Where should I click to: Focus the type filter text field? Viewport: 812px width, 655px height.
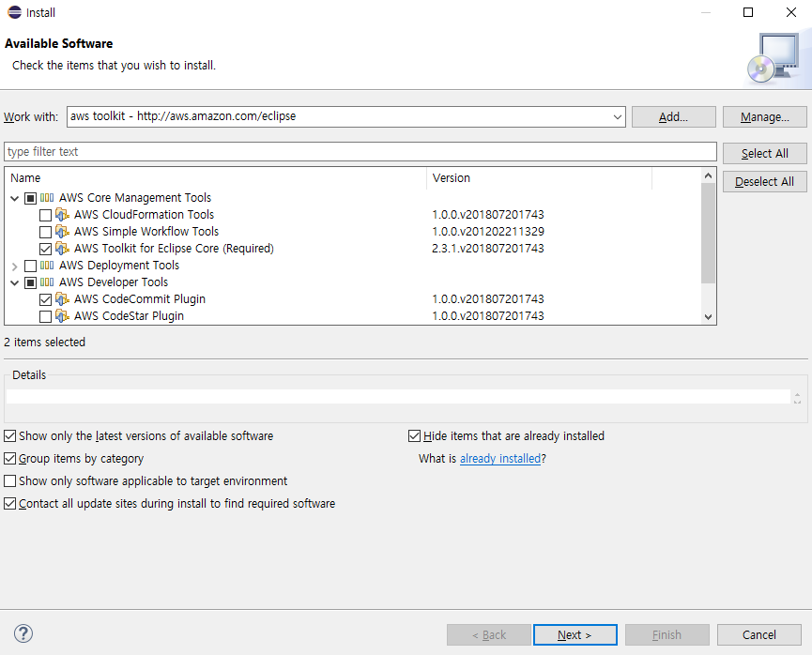pos(360,152)
